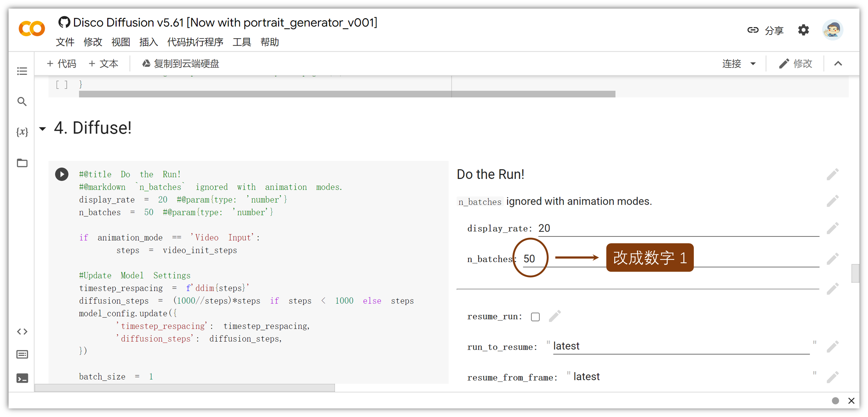The image size is (868, 417).
Task: Open the code snippets panel
Action: pos(22,332)
